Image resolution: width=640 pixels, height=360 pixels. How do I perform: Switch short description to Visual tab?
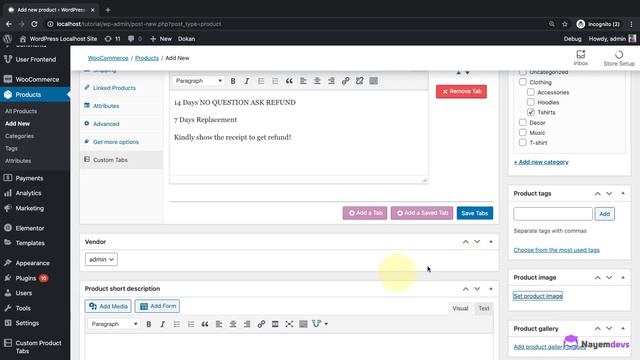point(460,309)
